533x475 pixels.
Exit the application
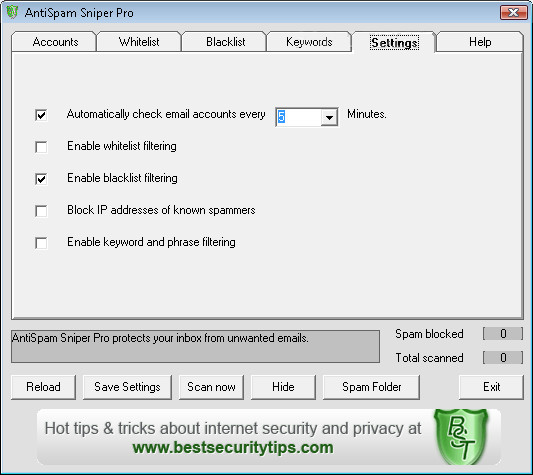click(491, 387)
